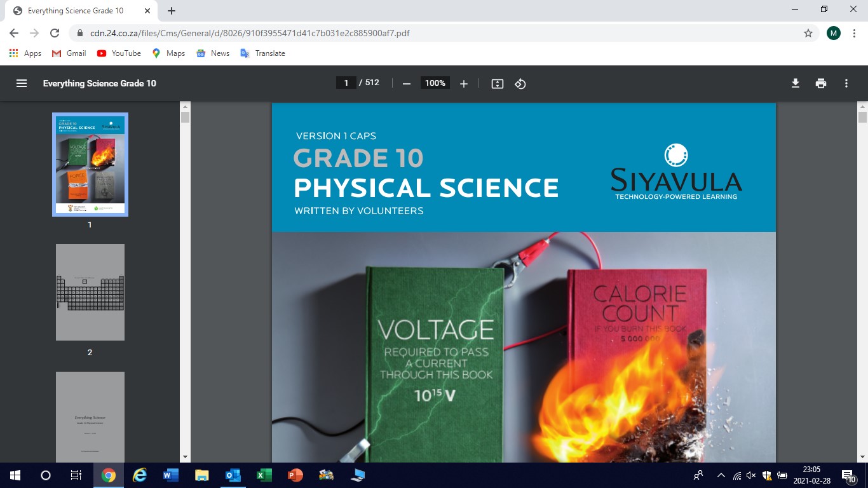Open Word from the taskbar
The height and width of the screenshot is (488, 868).
(170, 475)
